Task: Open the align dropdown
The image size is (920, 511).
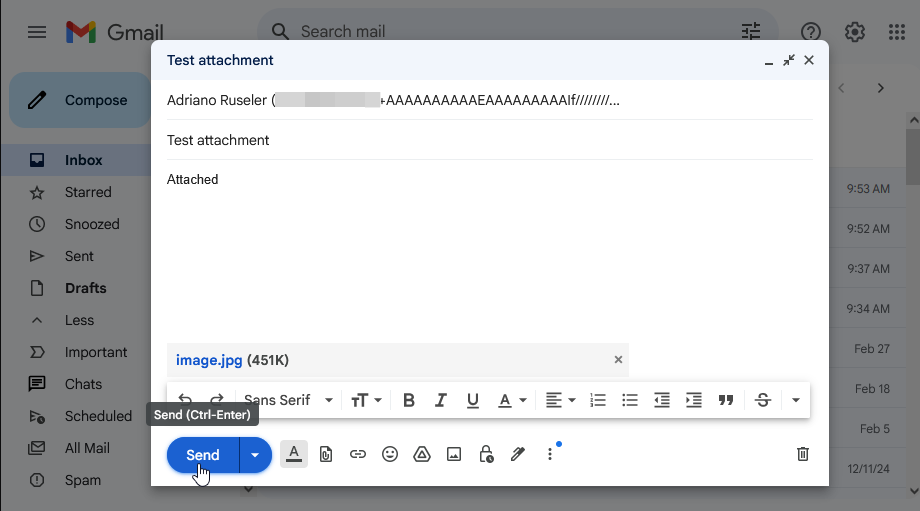Action: (560, 400)
